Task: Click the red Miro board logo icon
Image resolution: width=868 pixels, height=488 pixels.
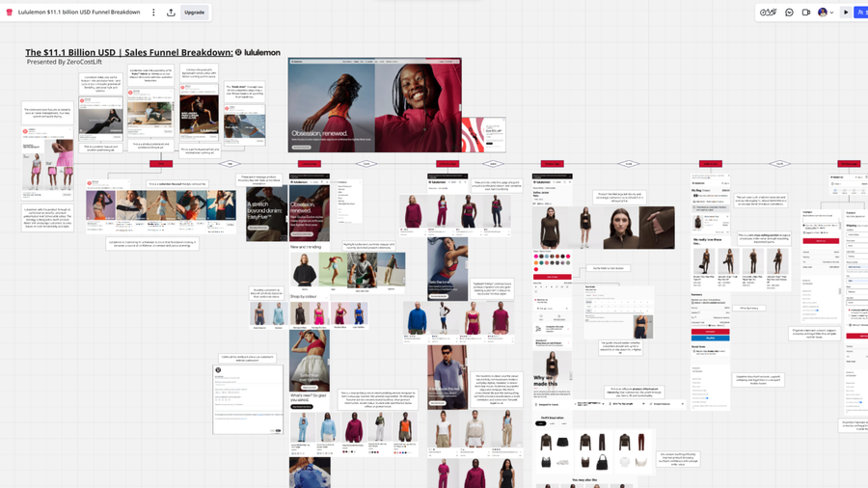Action: 10,13
